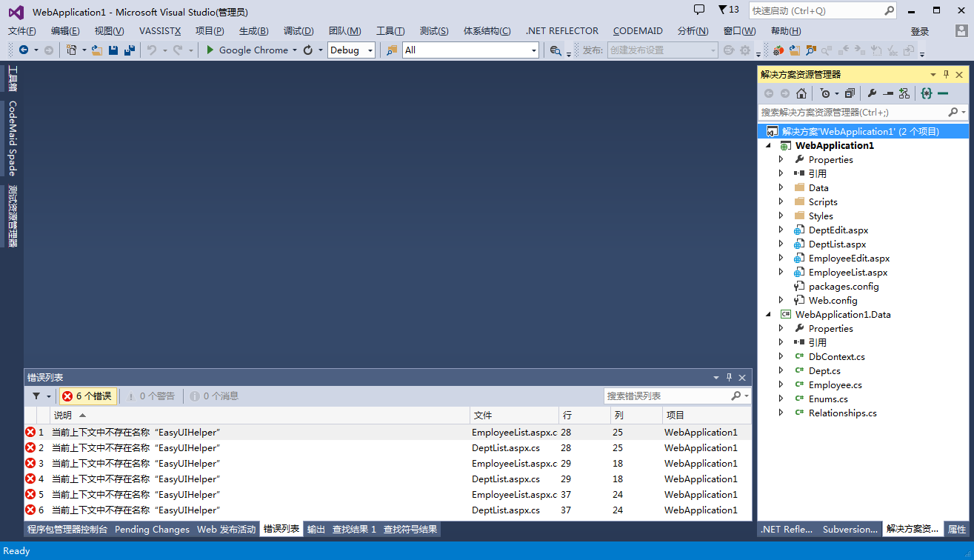
Task: Switch to the Pending Changes tab
Action: click(152, 529)
